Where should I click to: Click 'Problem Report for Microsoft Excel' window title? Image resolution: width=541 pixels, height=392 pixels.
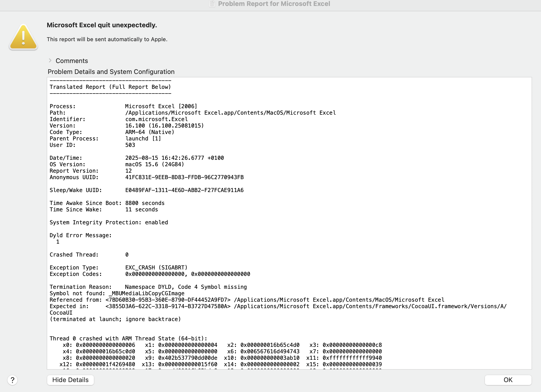click(x=274, y=4)
